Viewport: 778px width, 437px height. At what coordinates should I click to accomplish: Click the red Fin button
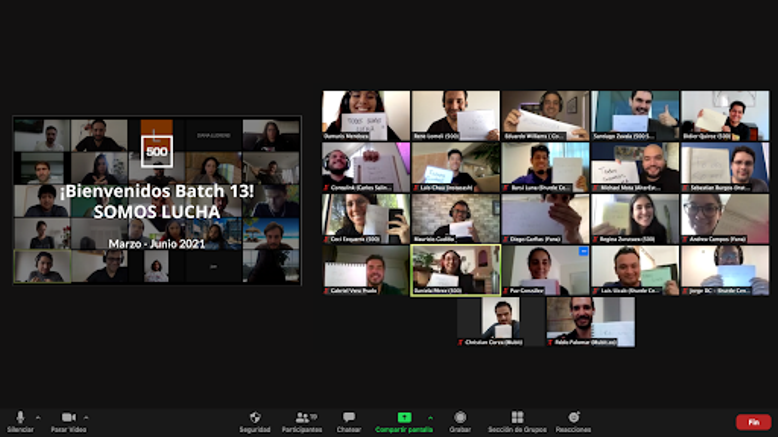pos(753,422)
